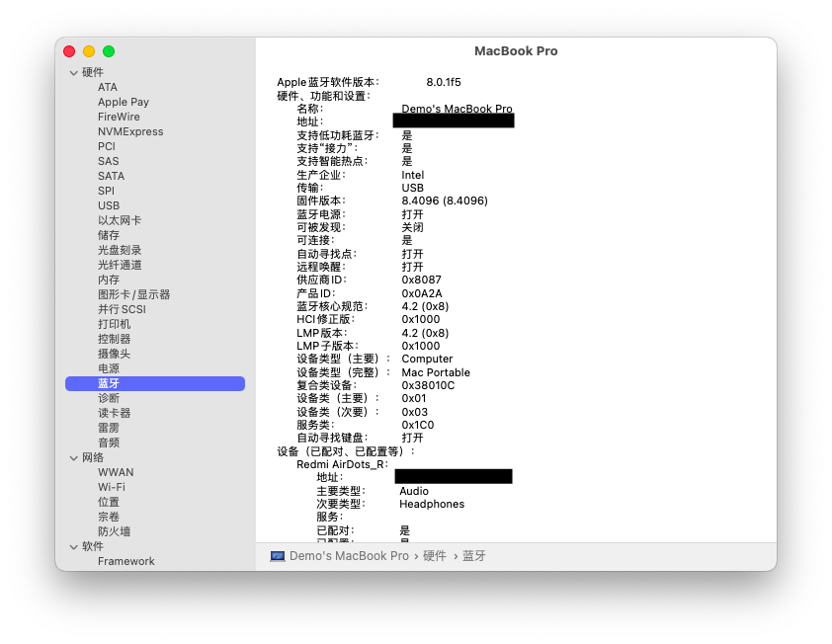Click the 产品 ID value 0x0A2A

click(422, 294)
